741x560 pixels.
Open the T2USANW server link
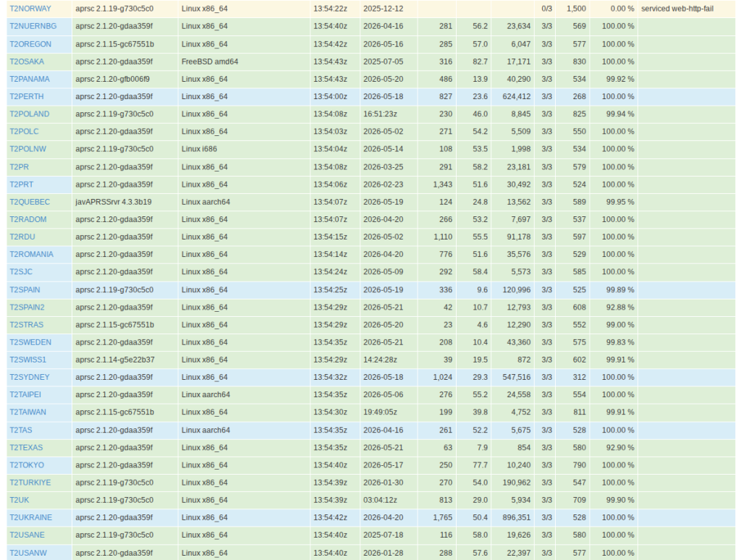point(28,553)
